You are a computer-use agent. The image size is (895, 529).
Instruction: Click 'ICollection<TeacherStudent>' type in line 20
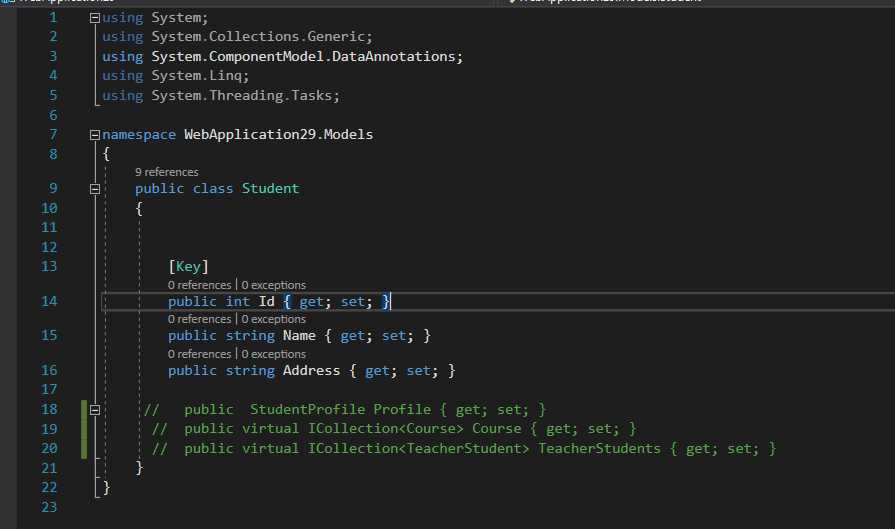coord(418,449)
